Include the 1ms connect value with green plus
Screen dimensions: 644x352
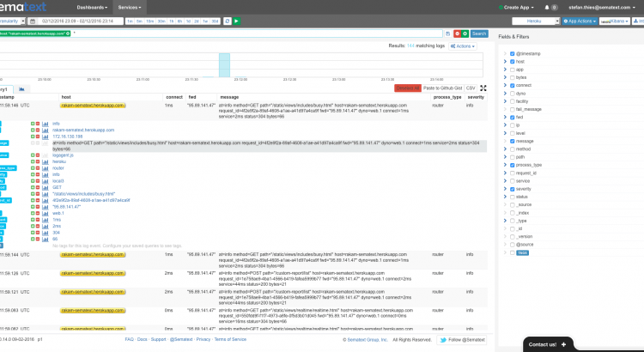[33, 220]
